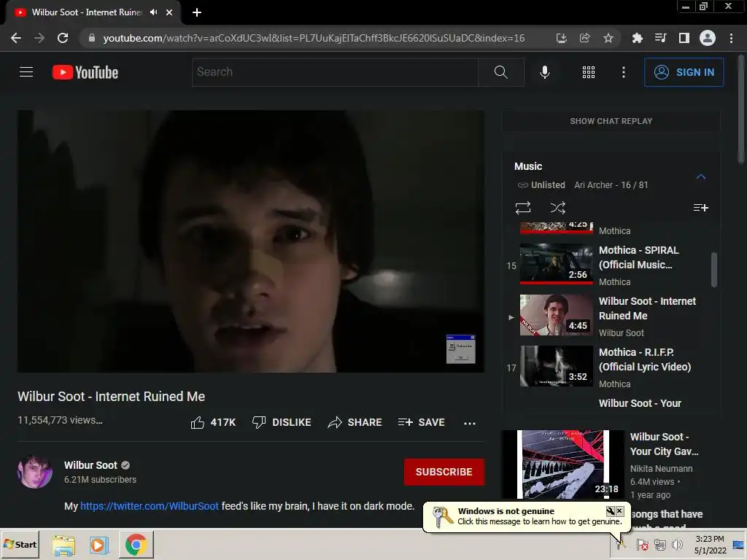Open more actions ellipsis below video
The height and width of the screenshot is (560, 747).
coord(469,423)
